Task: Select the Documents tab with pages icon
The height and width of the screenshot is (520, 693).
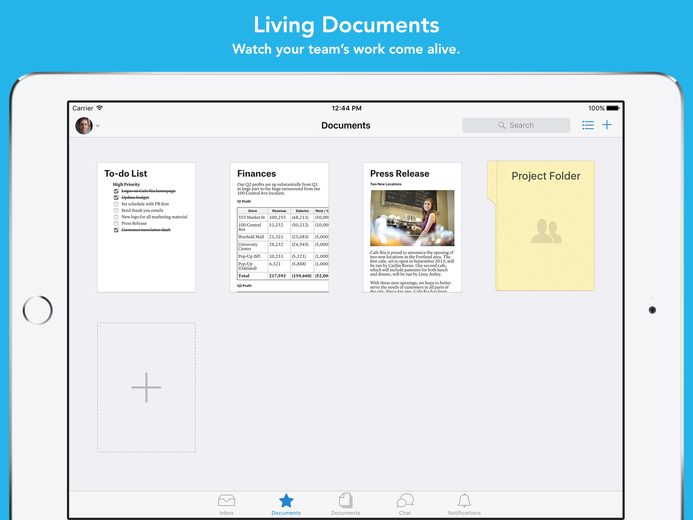Action: tap(345, 505)
